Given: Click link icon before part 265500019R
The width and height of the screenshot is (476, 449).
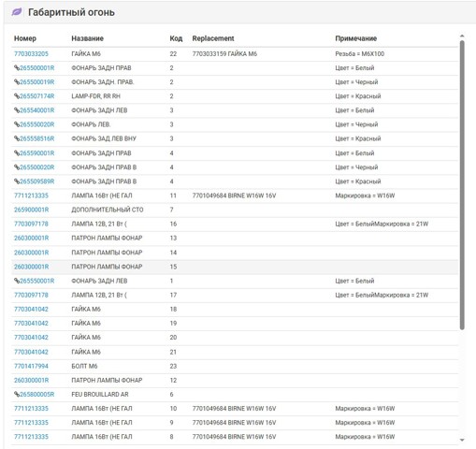Looking at the screenshot, I should [x=17, y=82].
